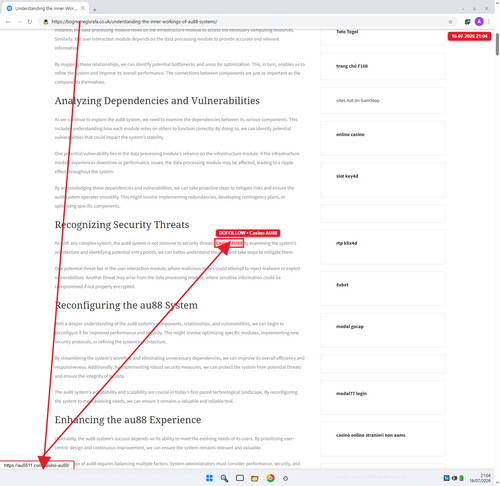Click the page vertical scrollbar thumb
This screenshot has width=500, height=486.
[x=497, y=44]
